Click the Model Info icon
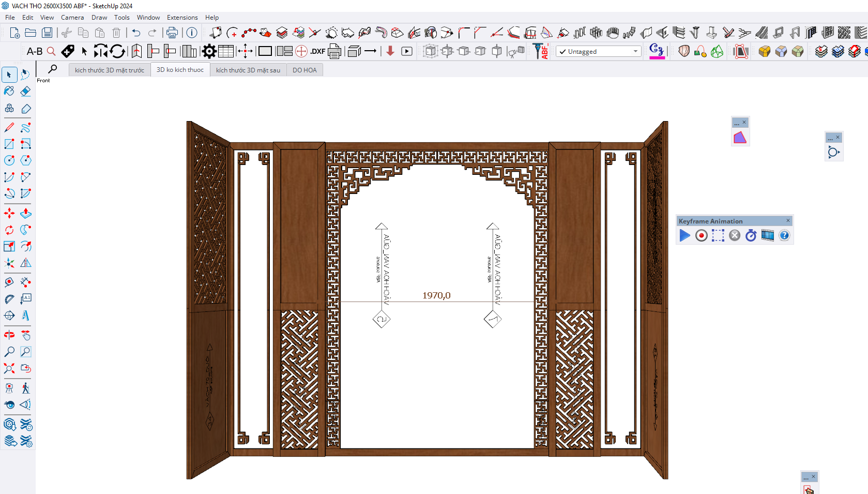The width and height of the screenshot is (868, 494). point(192,33)
